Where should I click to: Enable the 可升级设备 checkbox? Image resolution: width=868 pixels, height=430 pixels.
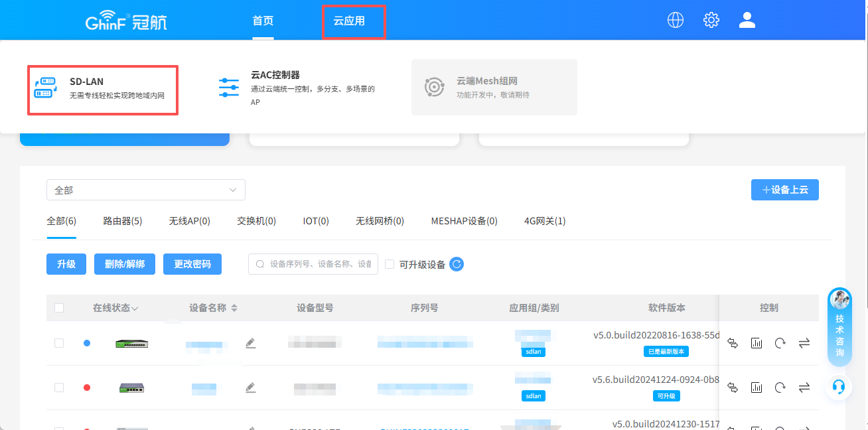click(x=390, y=264)
